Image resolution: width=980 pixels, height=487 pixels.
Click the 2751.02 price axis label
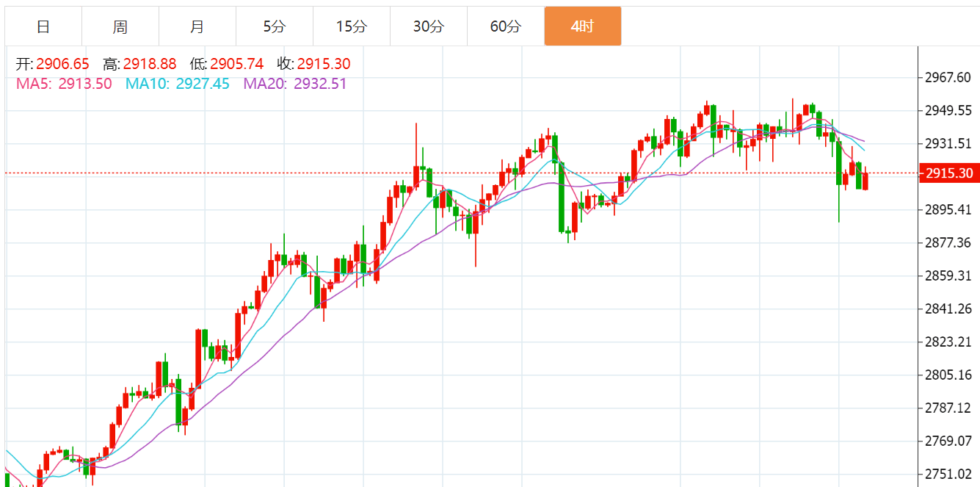[948, 474]
